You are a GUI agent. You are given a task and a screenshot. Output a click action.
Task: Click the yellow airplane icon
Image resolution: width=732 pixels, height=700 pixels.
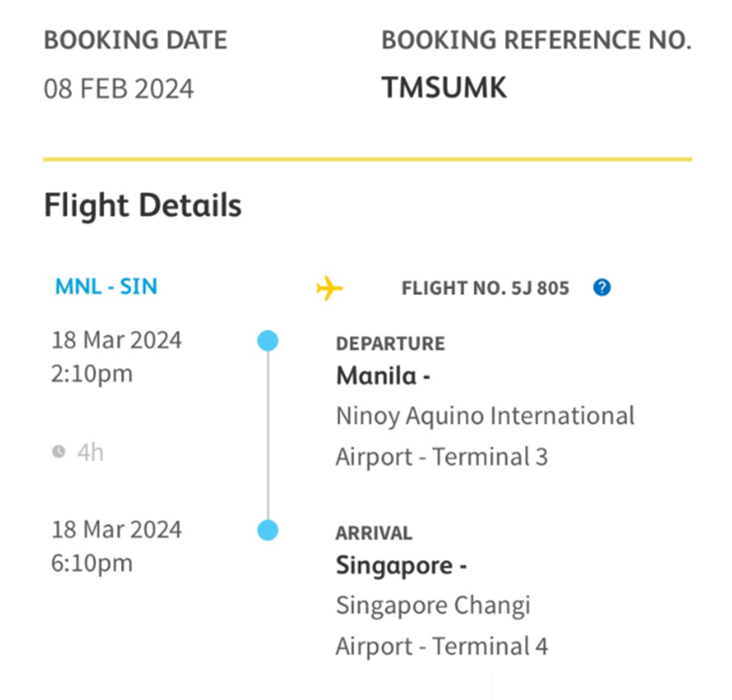pyautogui.click(x=329, y=288)
